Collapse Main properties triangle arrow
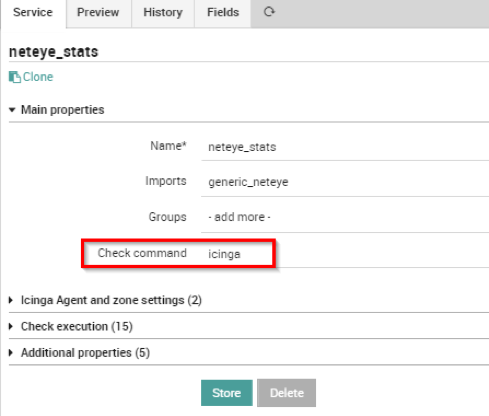 [12, 110]
